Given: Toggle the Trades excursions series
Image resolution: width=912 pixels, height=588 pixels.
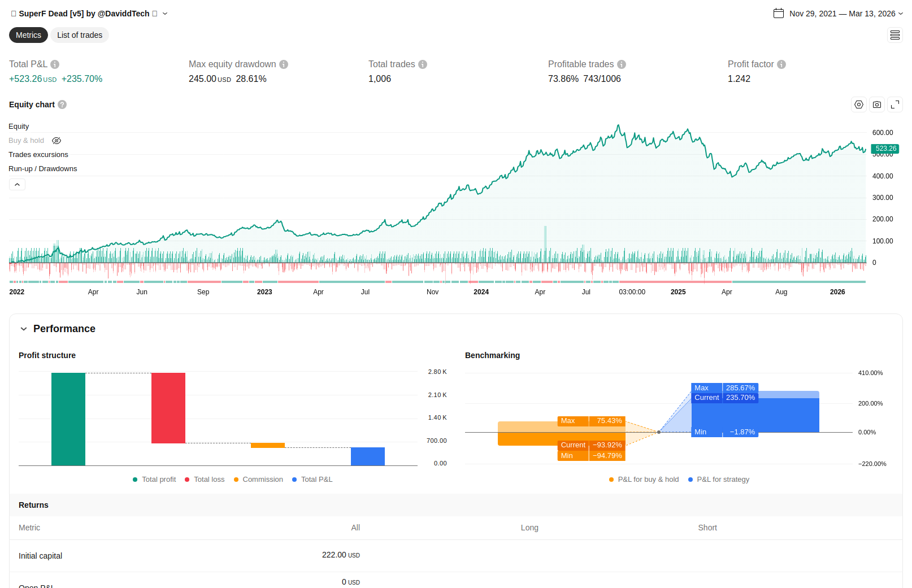Looking at the screenshot, I should pyautogui.click(x=38, y=155).
